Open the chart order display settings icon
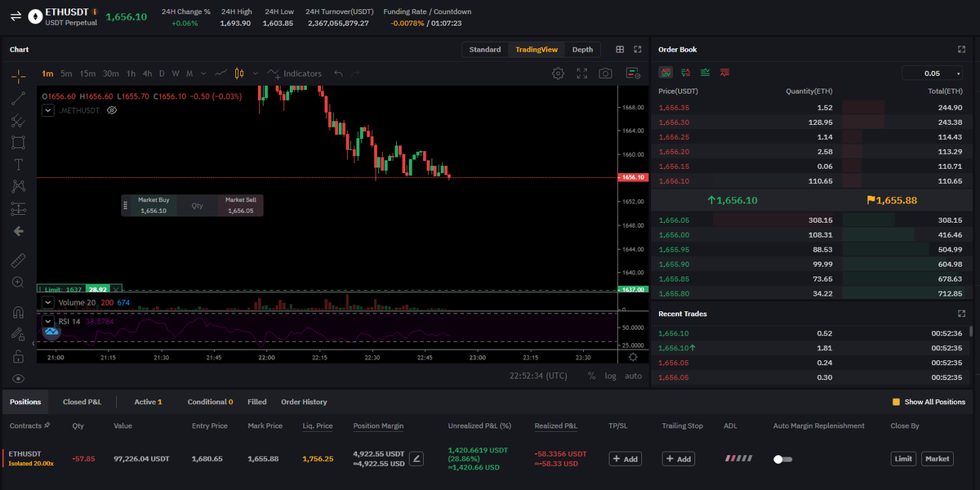 [633, 73]
